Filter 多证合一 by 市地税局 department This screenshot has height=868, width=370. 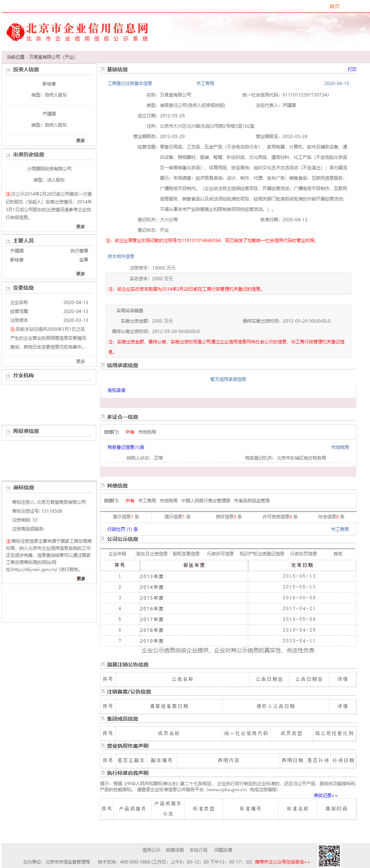(147, 432)
